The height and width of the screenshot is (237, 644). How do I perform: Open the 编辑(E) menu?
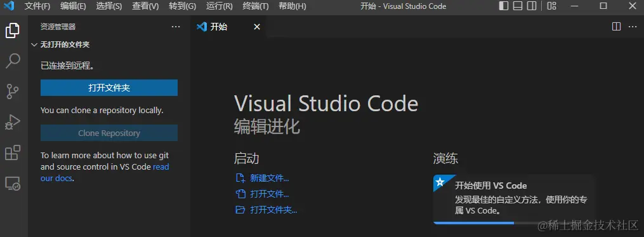click(73, 6)
